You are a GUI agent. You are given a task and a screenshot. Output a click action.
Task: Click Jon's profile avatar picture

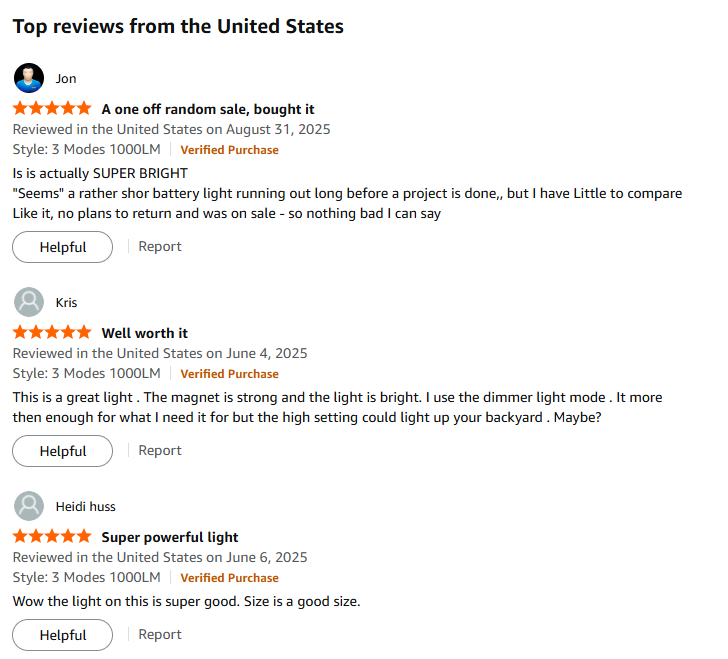pos(30,78)
